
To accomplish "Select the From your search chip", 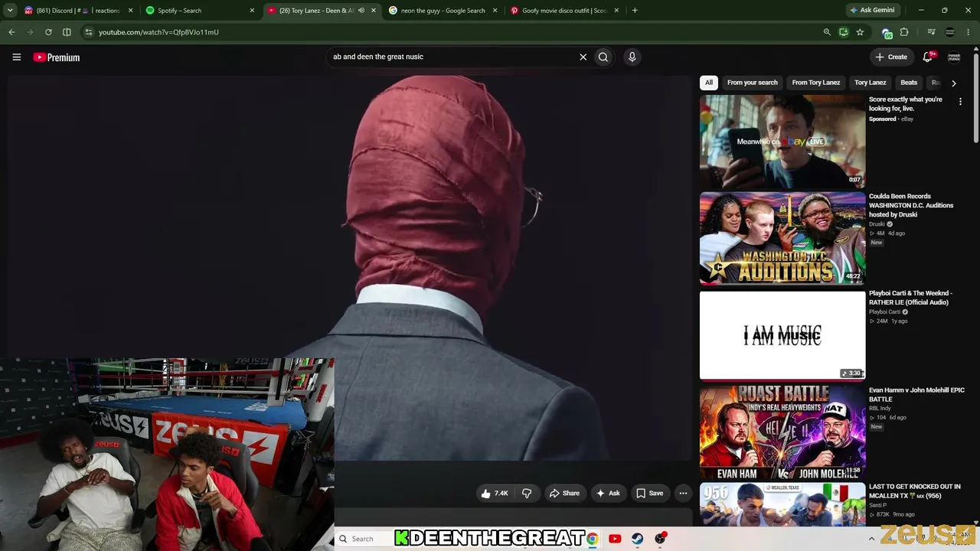I will [x=753, y=83].
